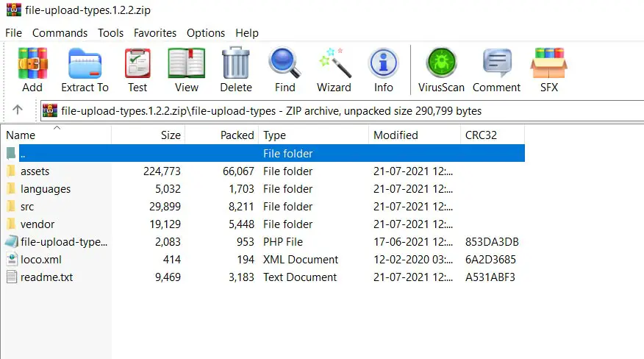Open the Commands menu
Viewport: 644px width, 359px height.
click(x=60, y=33)
